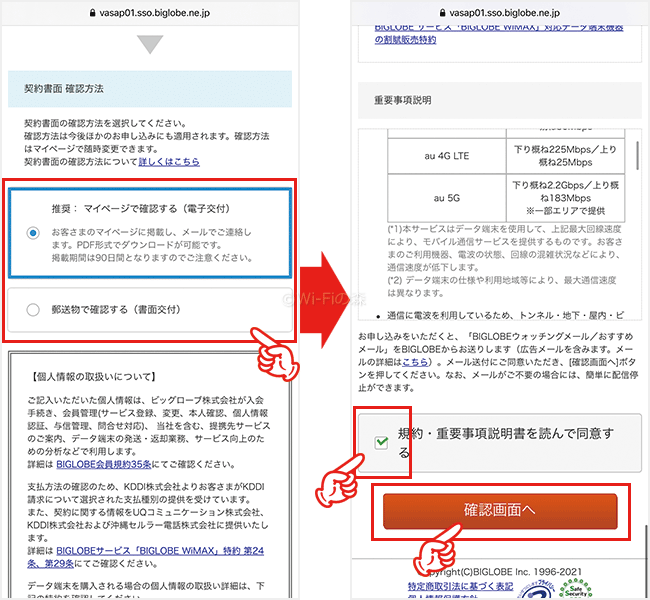Click the 重要事項説明 heading
Viewport: 650px width, 600px height.
coord(403,100)
